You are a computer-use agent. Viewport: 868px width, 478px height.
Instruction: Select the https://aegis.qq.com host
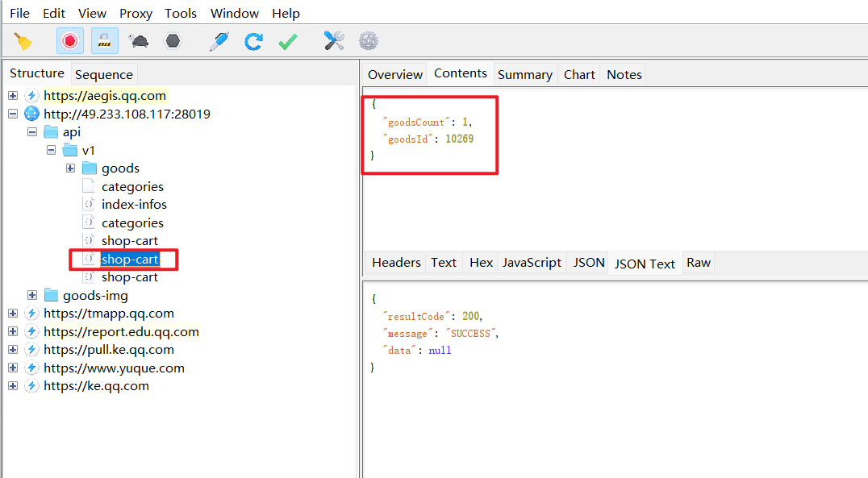coord(105,96)
